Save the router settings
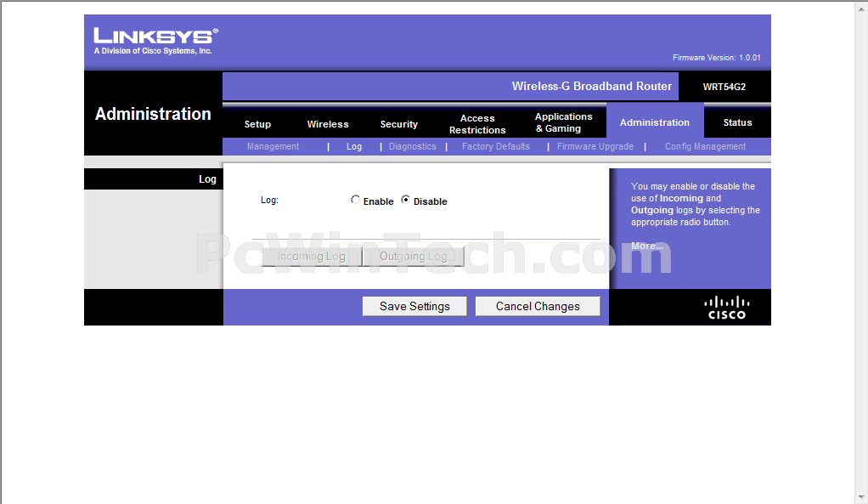 414,306
